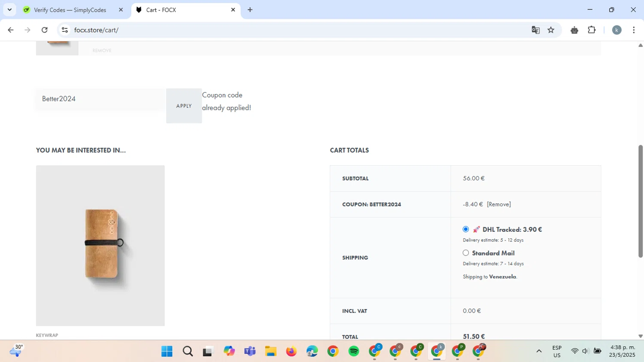Screen dimensions: 644x362
Task: Open the Keywrap product thumbnail
Action: click(x=100, y=246)
